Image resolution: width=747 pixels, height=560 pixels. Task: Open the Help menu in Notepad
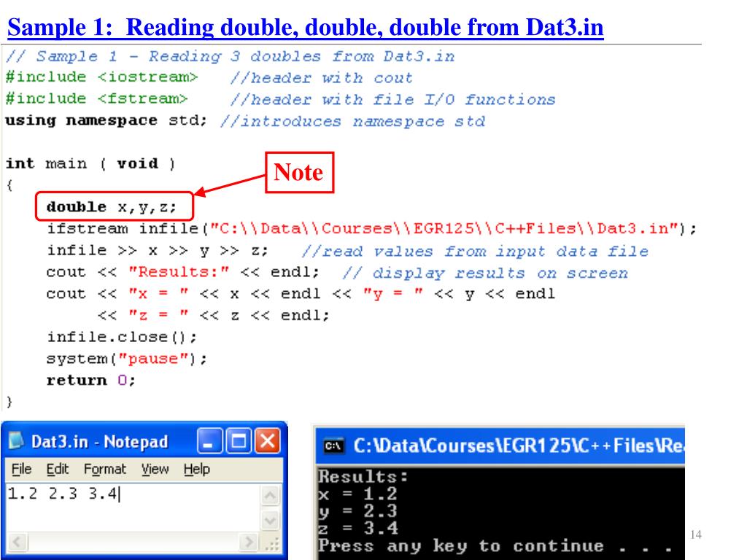tap(197, 469)
